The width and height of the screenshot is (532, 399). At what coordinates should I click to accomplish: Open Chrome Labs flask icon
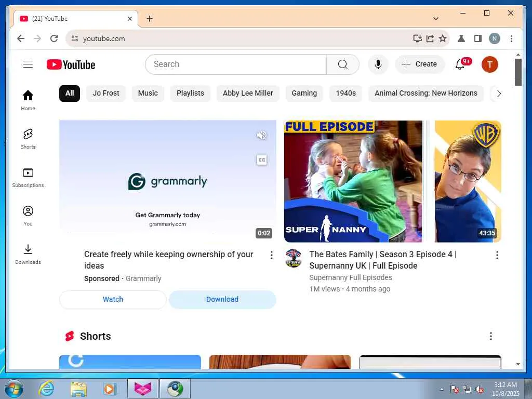pos(461,38)
